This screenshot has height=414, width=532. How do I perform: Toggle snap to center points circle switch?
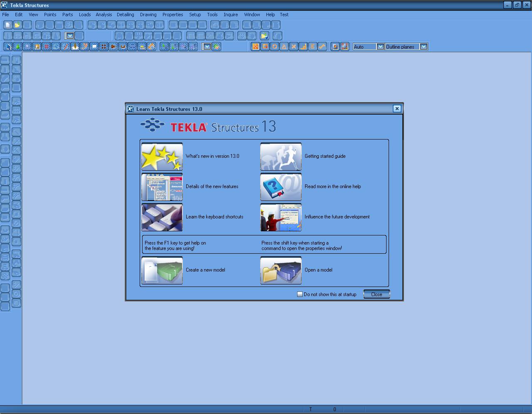tap(275, 47)
